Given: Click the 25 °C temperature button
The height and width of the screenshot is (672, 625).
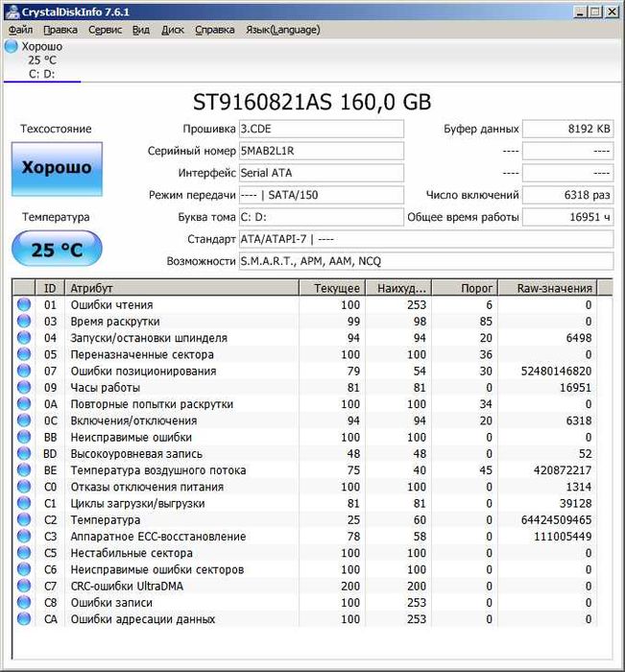Looking at the screenshot, I should click(x=57, y=249).
